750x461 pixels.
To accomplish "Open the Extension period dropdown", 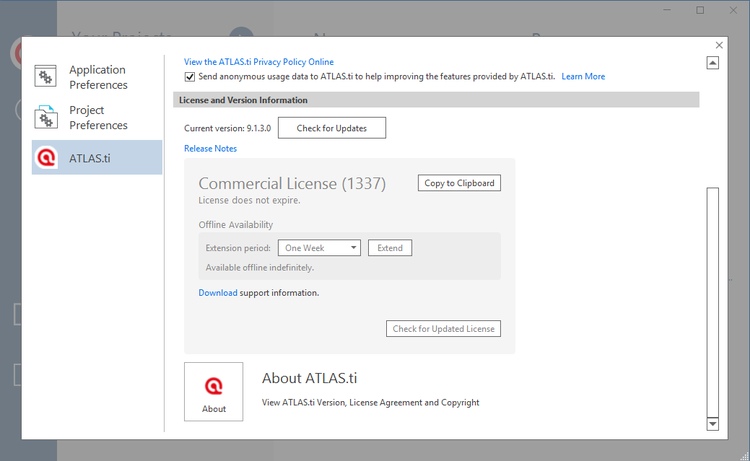I will tap(319, 248).
